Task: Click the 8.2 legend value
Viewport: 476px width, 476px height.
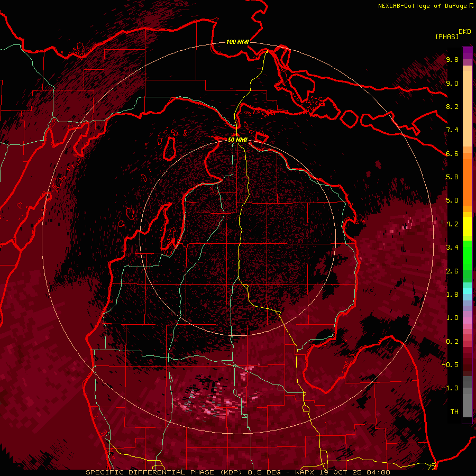Action: click(x=452, y=106)
